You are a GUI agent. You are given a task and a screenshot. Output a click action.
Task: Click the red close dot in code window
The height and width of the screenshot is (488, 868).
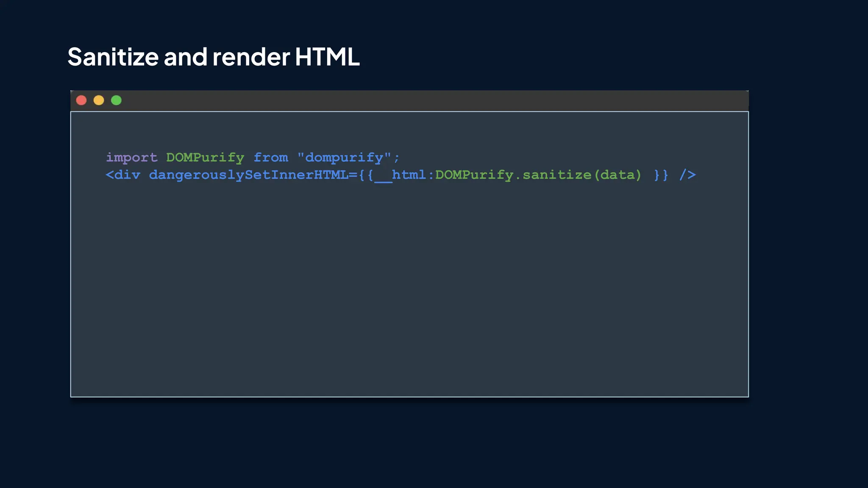coord(81,100)
